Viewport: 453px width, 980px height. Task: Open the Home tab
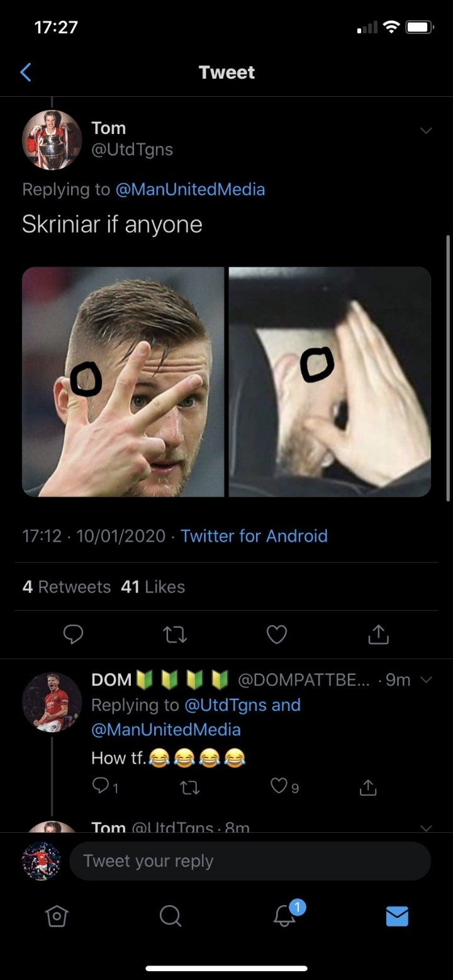point(57,916)
